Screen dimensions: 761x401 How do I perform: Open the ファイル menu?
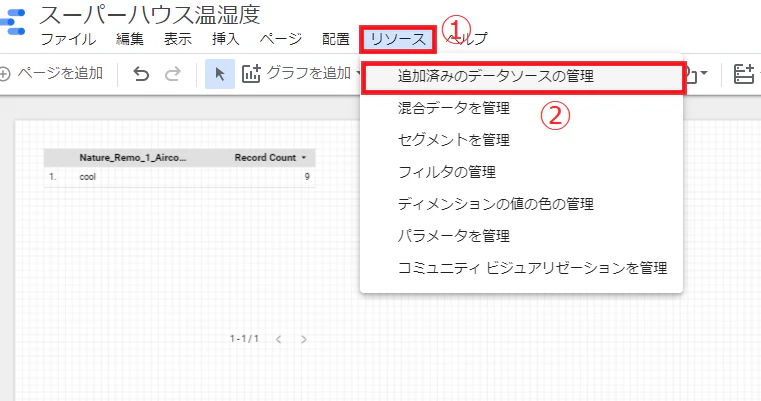click(68, 39)
